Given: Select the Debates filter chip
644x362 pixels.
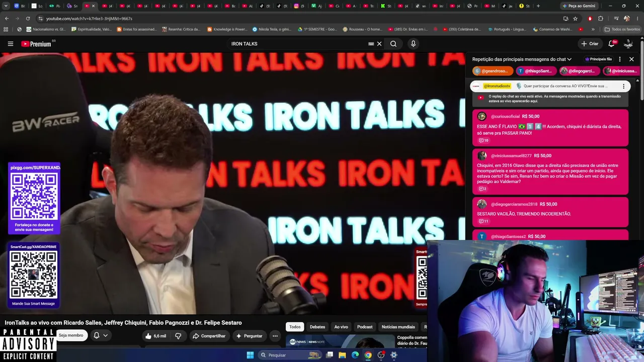Looking at the screenshot, I should pos(317,327).
